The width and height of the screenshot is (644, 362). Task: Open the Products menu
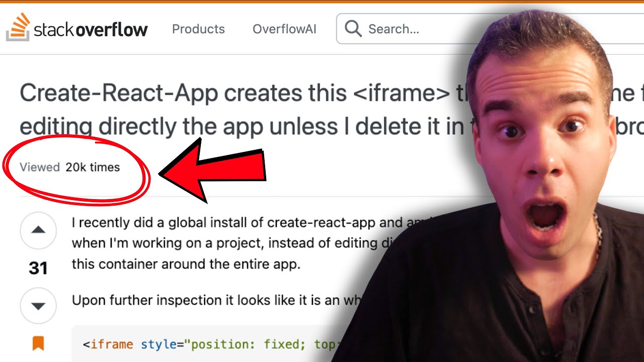tap(198, 29)
